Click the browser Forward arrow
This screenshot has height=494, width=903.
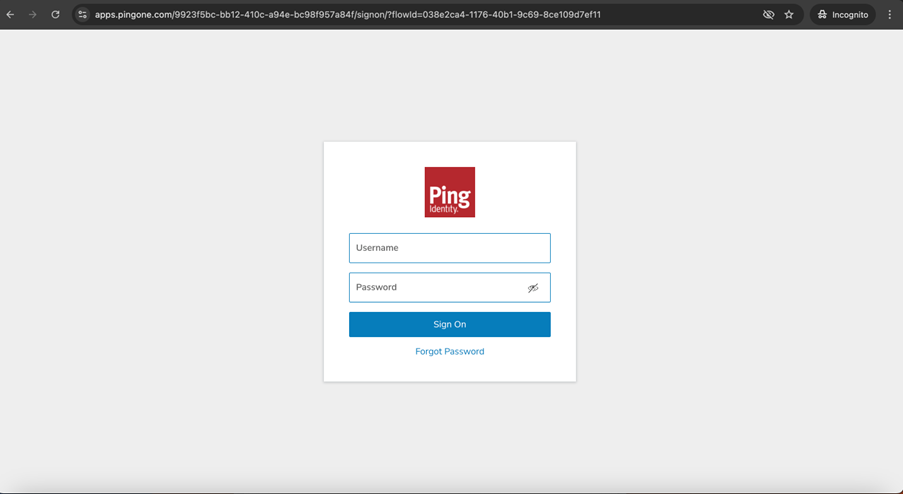tap(33, 15)
